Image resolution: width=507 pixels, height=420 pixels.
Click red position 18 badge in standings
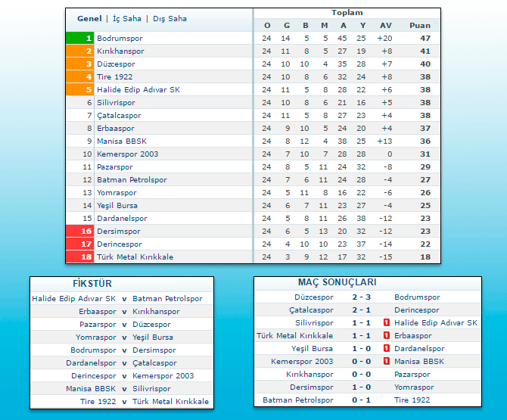(x=79, y=257)
